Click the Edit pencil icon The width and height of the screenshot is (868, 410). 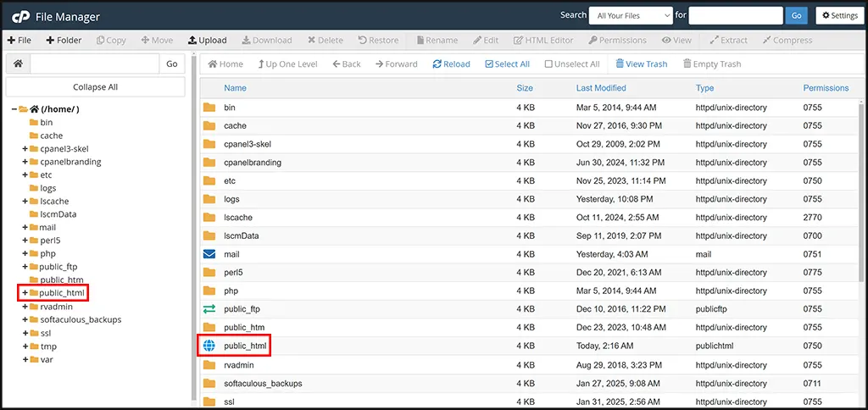pos(477,41)
